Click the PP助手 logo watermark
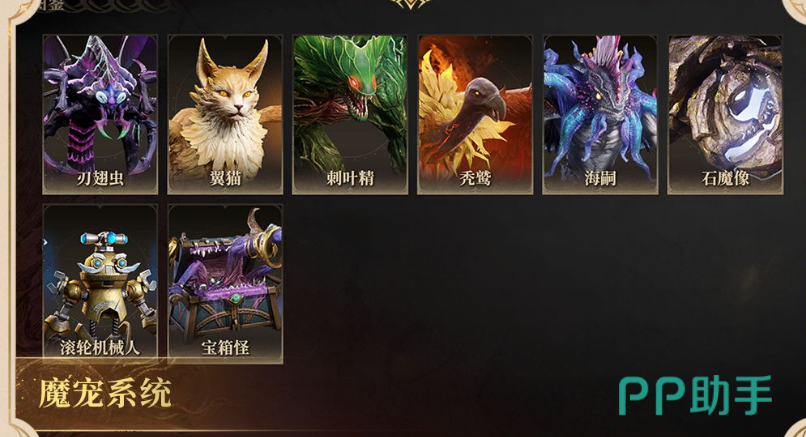 coord(695,395)
